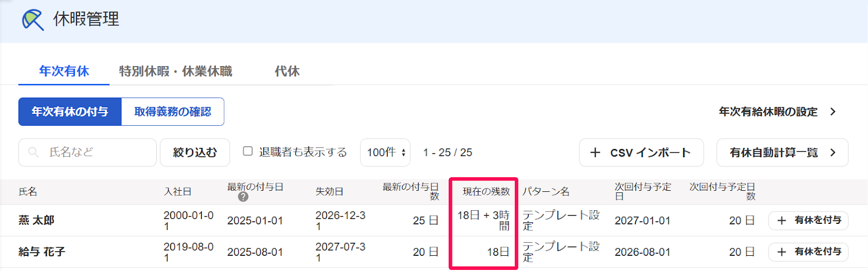Click the 18日 + 3時間 remaining balance cell
Screen dimensions: 868x271
[x=483, y=221]
